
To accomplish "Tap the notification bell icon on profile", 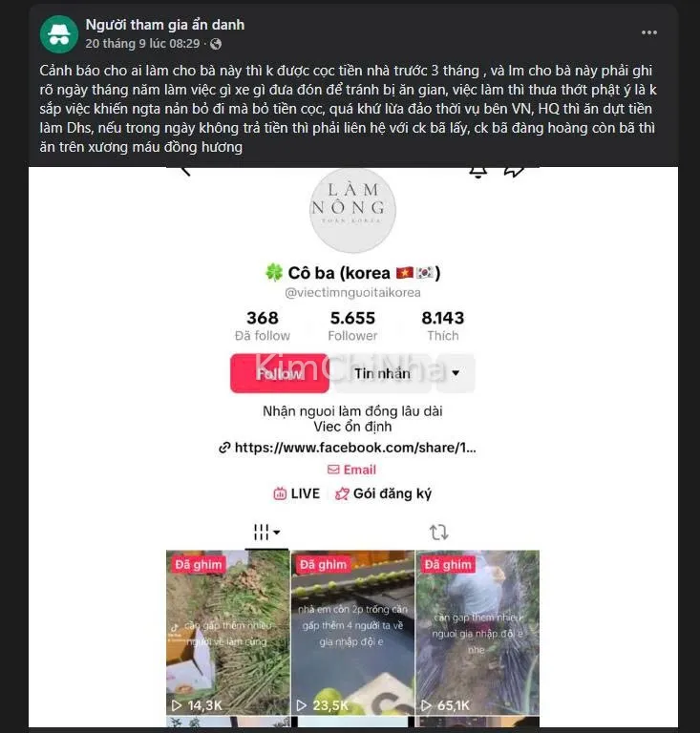I will (x=477, y=172).
